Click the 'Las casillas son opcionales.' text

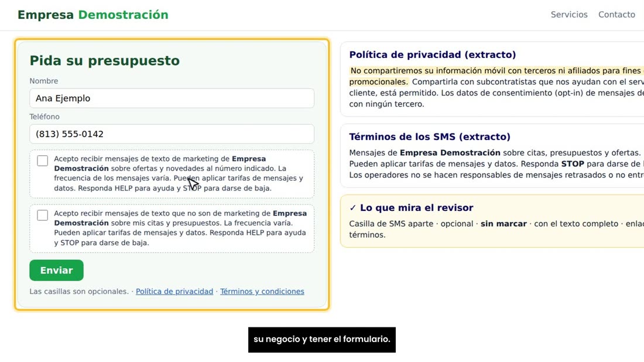coord(79,291)
